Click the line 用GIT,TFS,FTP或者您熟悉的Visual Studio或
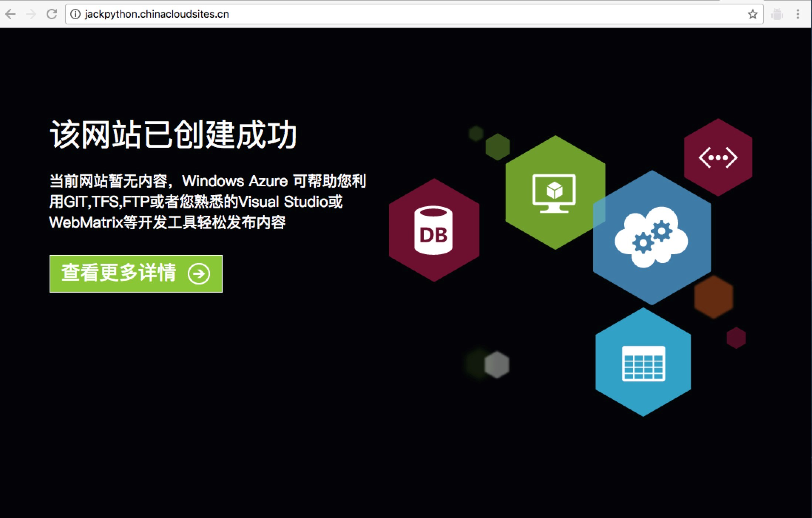The image size is (812, 518). [196, 202]
